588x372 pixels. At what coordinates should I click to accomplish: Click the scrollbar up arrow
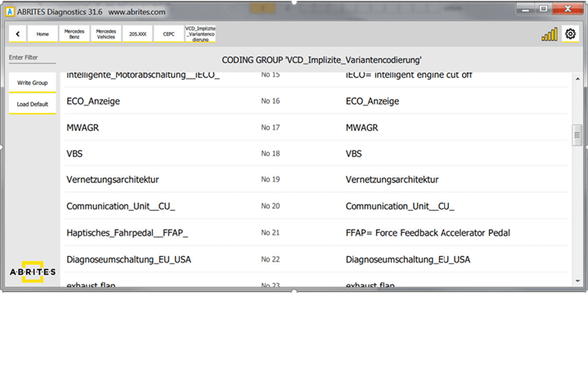pos(577,78)
